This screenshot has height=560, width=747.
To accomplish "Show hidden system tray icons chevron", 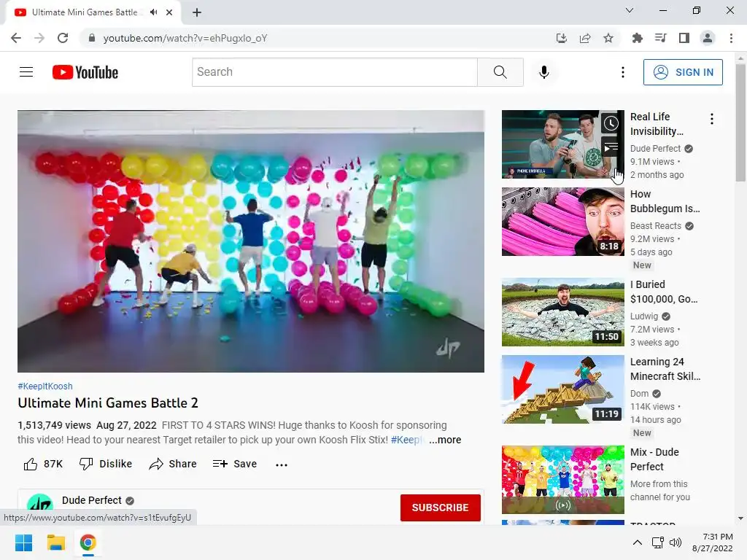I will pyautogui.click(x=638, y=542).
